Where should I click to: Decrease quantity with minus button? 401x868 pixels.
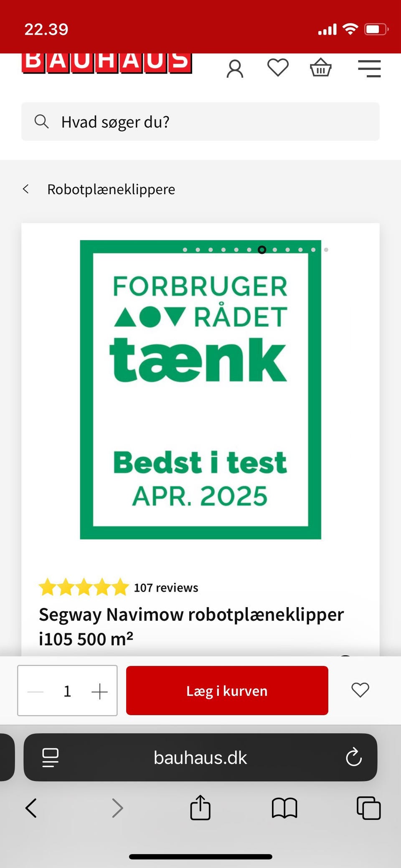(36, 691)
